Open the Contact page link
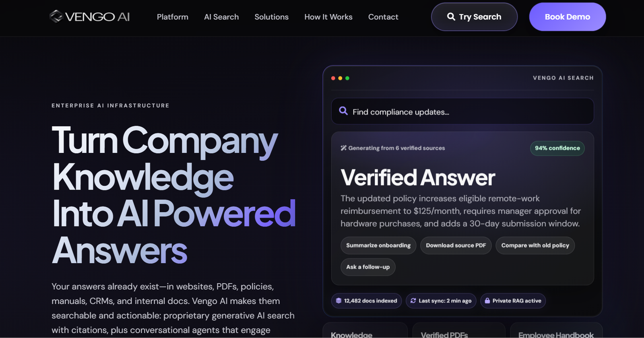 383,17
